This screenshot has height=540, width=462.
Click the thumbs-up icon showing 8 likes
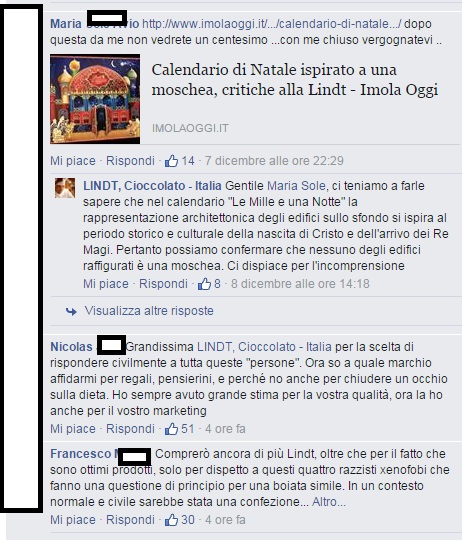click(204, 284)
